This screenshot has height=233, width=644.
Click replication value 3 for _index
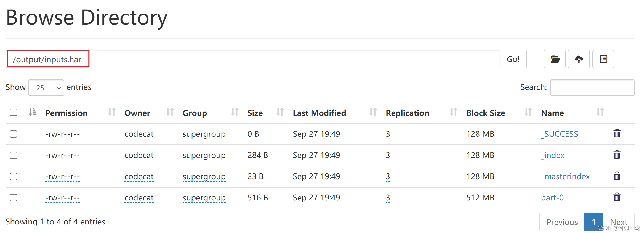388,155
